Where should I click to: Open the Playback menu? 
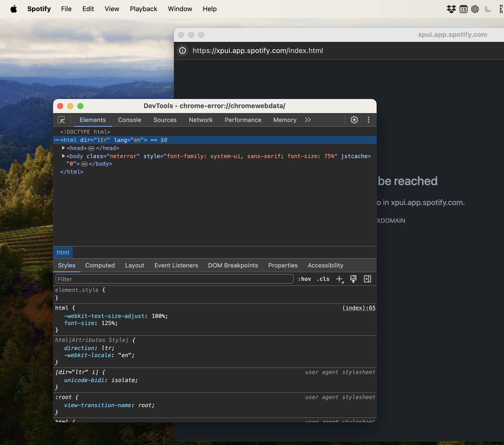coord(143,9)
